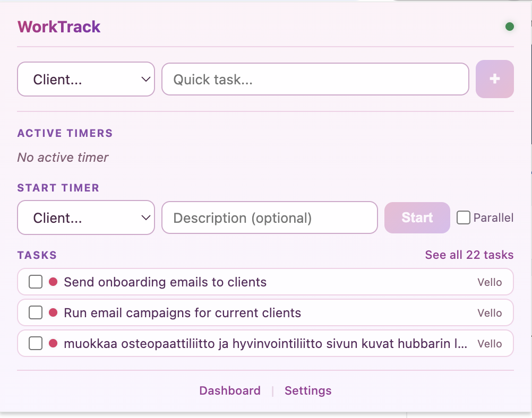Image resolution: width=532 pixels, height=418 pixels.
Task: Click red priority dot on onboarding emails task
Action: click(x=53, y=282)
